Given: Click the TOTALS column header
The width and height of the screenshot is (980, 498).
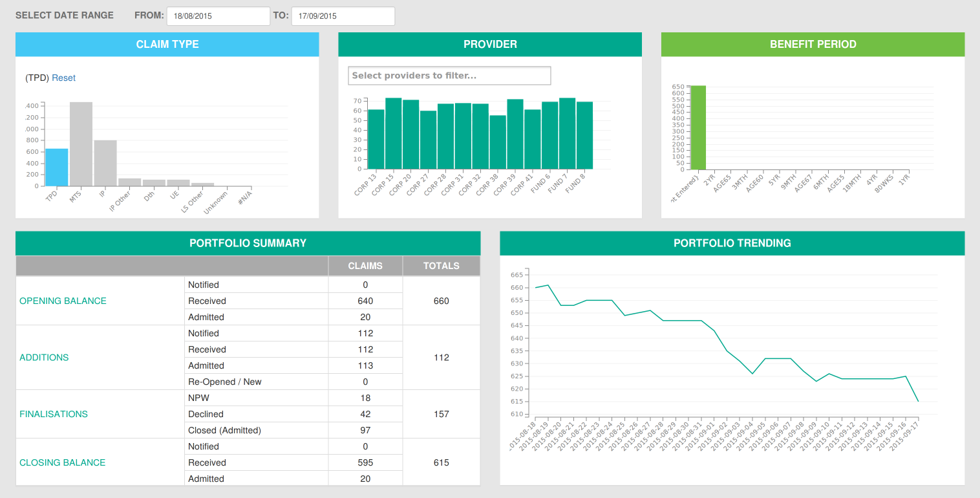Looking at the screenshot, I should point(442,266).
